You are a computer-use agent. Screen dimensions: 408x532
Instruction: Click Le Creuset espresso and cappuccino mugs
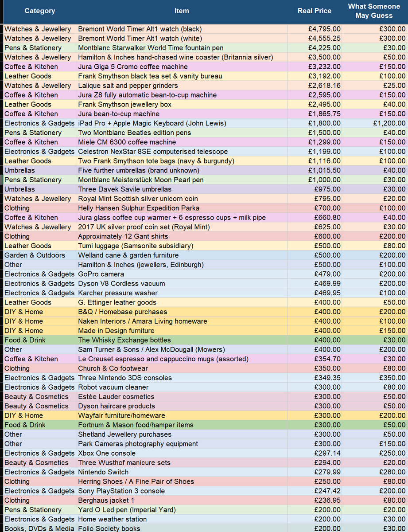pos(182,359)
